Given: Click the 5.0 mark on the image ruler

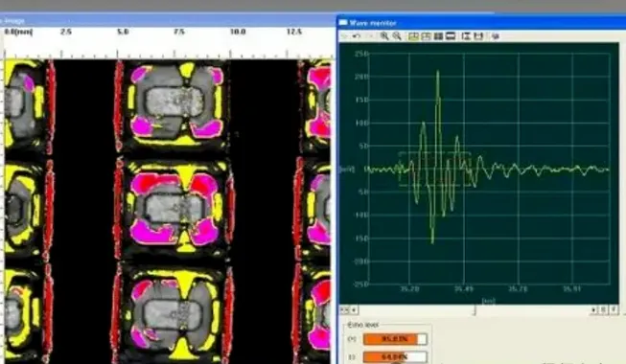Looking at the screenshot, I should coord(123,32).
